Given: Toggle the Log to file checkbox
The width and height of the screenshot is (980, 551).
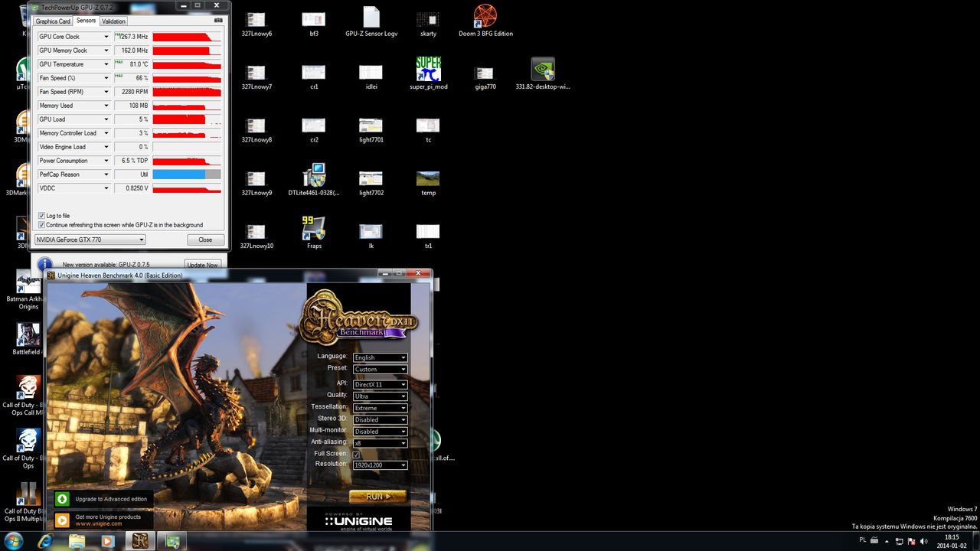Looking at the screenshot, I should [x=42, y=216].
